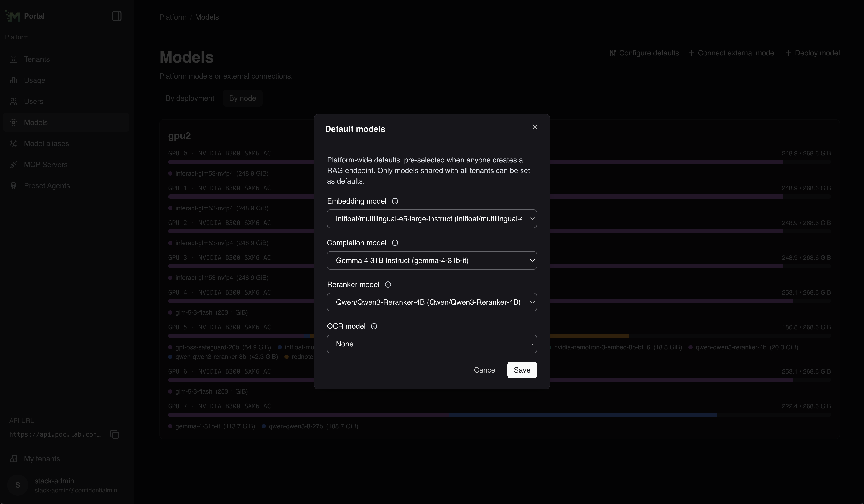Collapse the sidebar panel

pos(117,16)
